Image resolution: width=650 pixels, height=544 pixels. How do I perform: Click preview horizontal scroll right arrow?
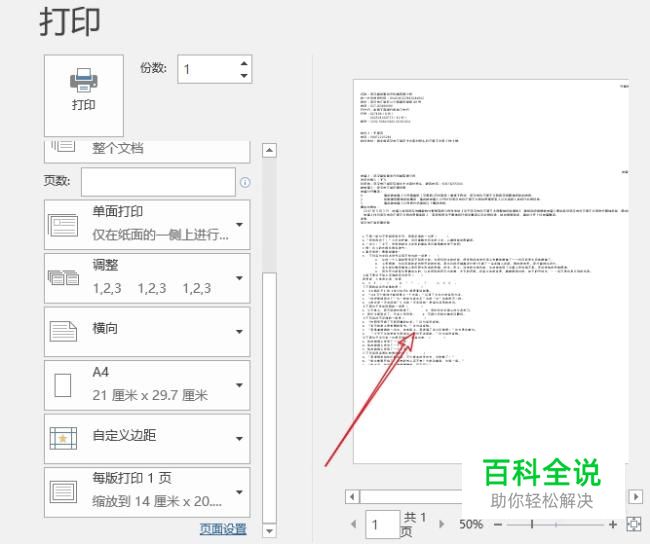(x=636, y=496)
